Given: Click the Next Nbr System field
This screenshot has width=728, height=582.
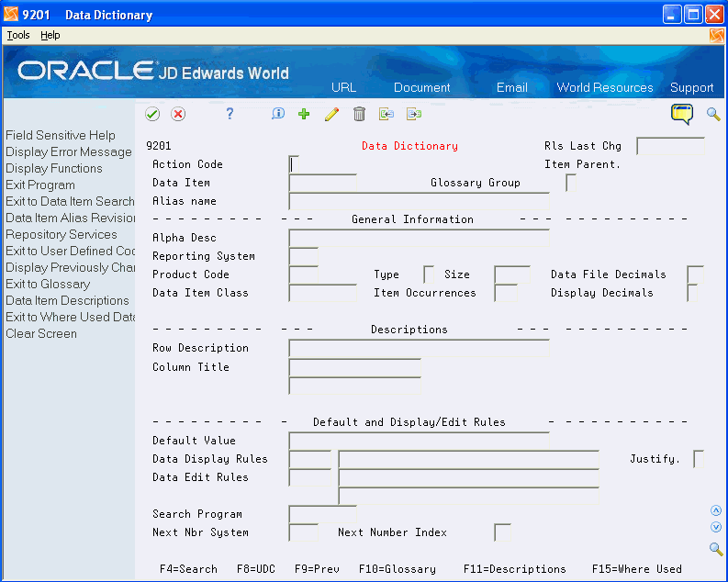Looking at the screenshot, I should click(303, 532).
